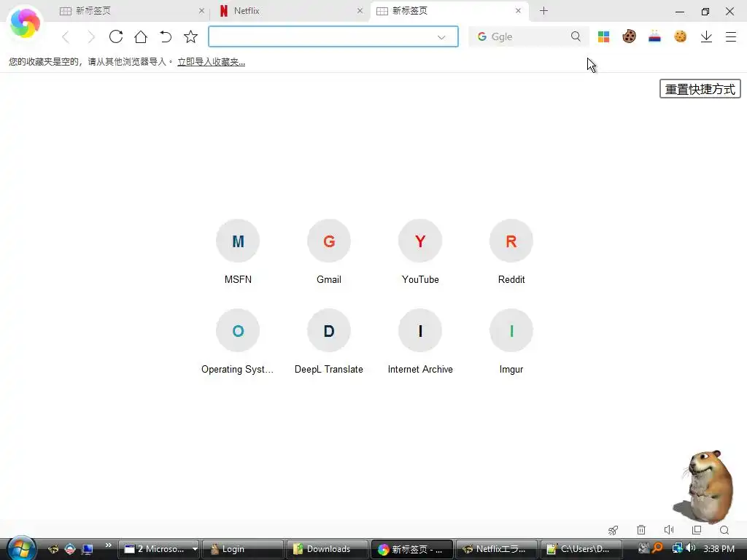
Task: Close the active 新标签页 tab
Action: (518, 10)
